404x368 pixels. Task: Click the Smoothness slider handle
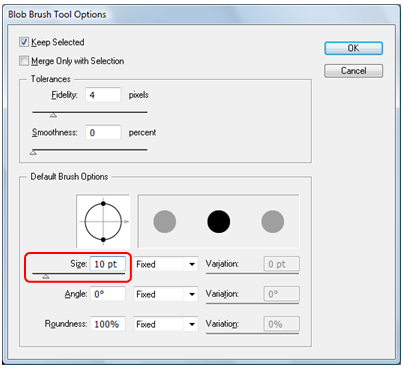point(33,153)
